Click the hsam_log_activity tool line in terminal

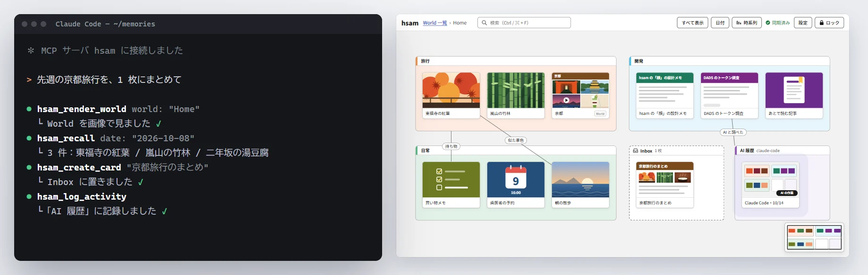tap(76, 196)
